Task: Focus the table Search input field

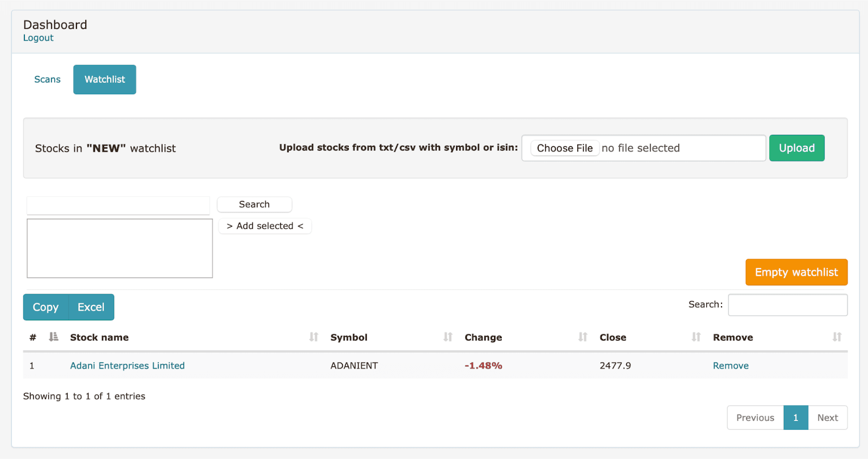Action: click(787, 305)
